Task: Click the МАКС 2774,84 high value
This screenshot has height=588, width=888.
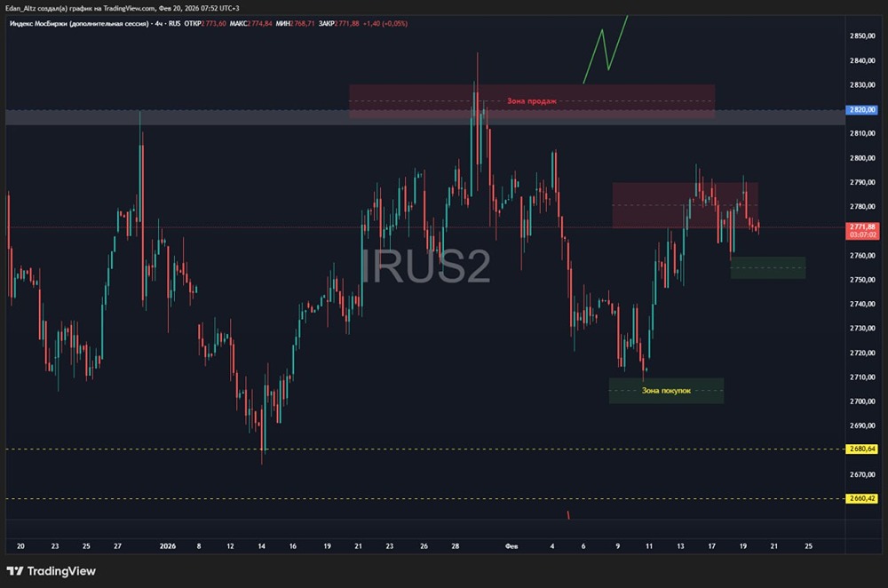Action: (x=251, y=24)
